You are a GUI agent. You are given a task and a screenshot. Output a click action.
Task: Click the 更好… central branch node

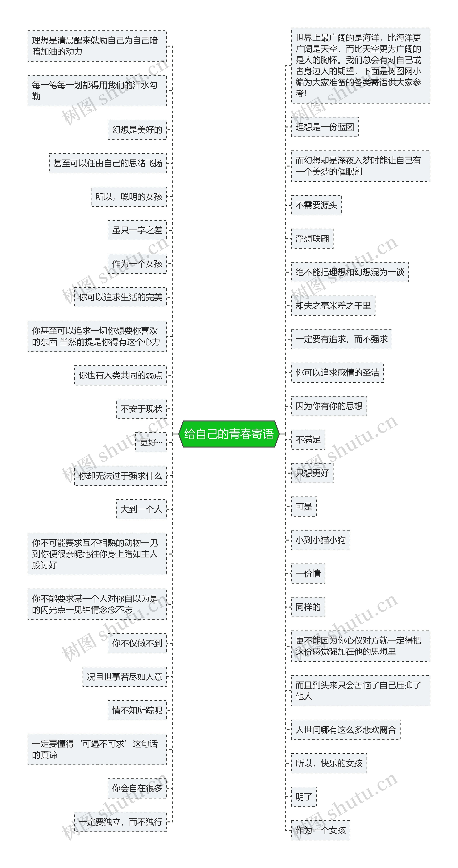click(x=145, y=437)
